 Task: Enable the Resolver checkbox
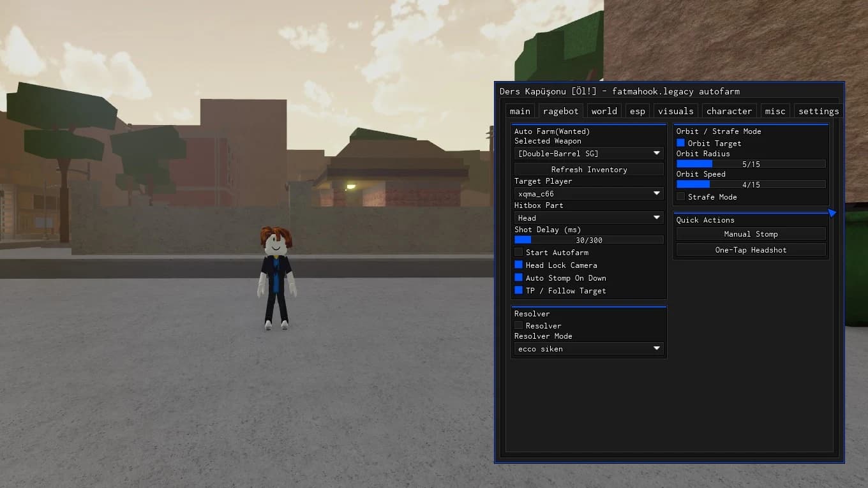click(x=518, y=325)
